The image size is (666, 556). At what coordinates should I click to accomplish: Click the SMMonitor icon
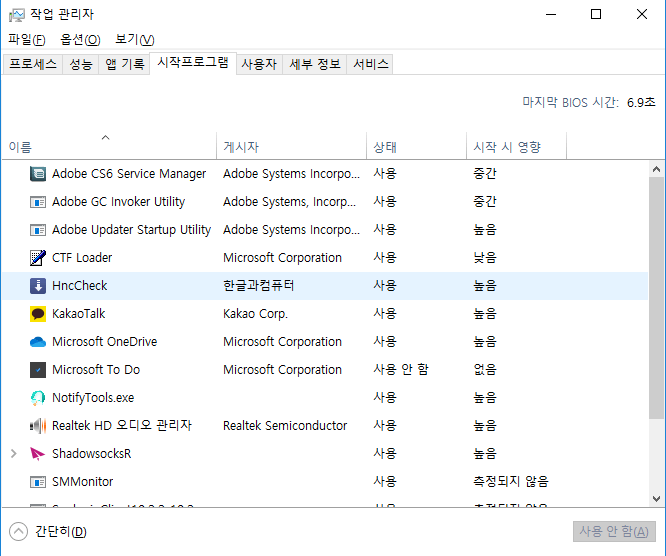(x=38, y=482)
